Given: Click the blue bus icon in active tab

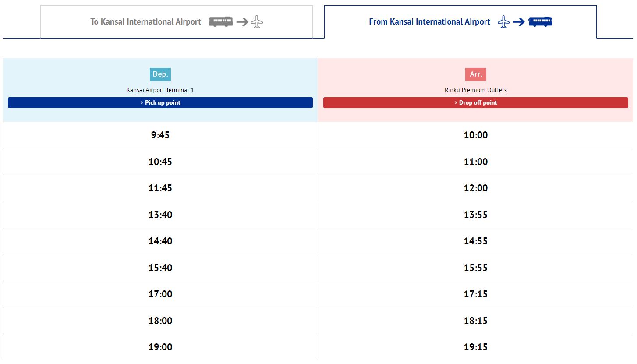Looking at the screenshot, I should click(x=540, y=21).
